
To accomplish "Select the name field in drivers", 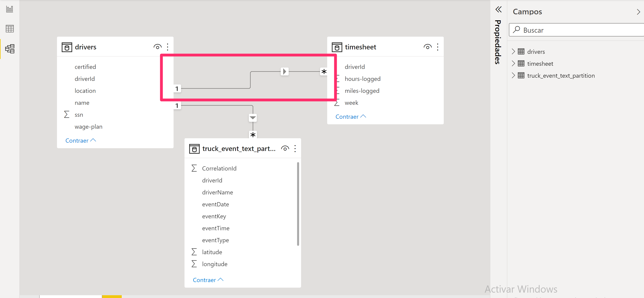I will point(82,103).
